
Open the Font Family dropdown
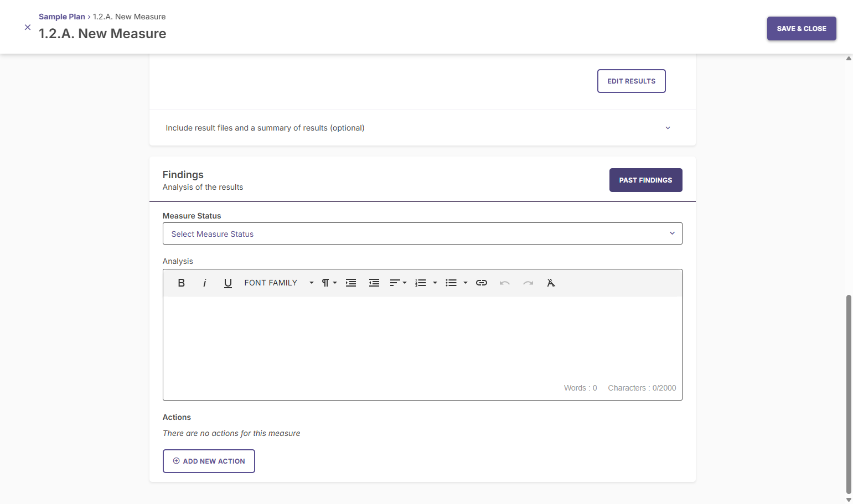(x=278, y=283)
